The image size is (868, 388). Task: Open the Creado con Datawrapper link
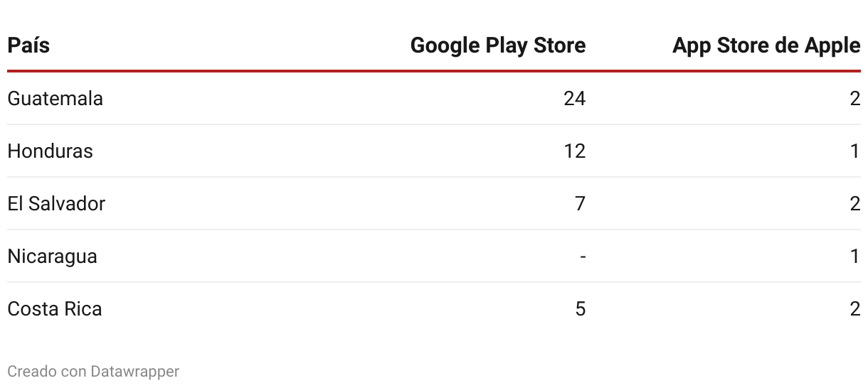(93, 371)
